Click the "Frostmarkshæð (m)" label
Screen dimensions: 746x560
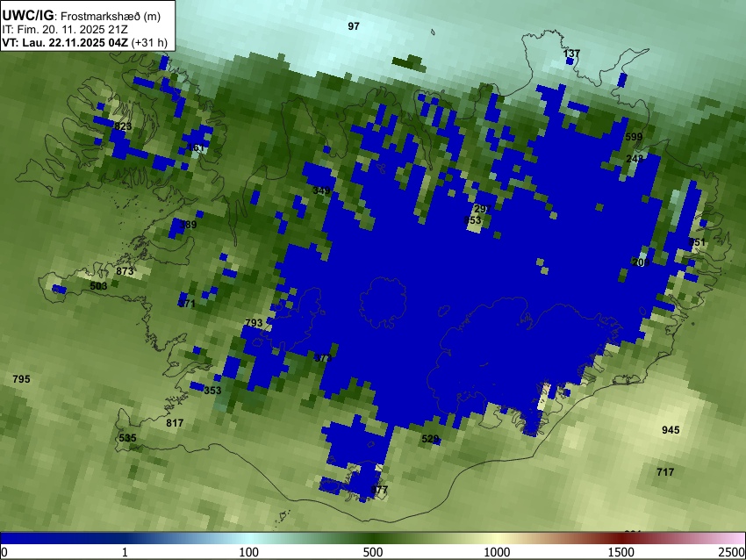(111, 16)
